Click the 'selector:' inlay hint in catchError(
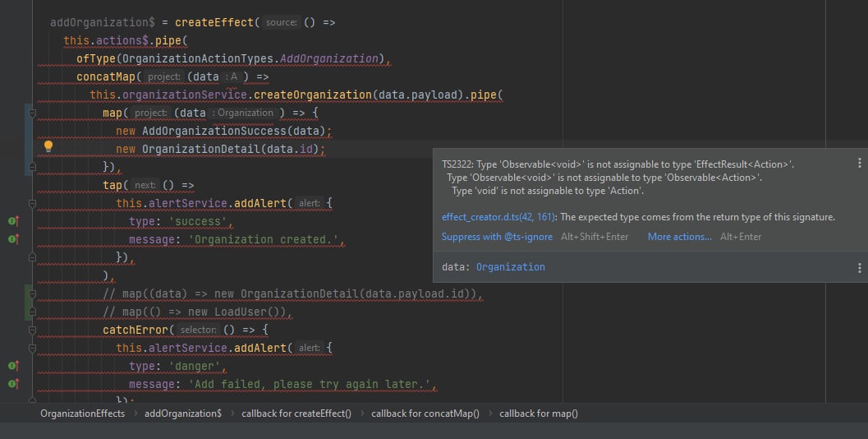This screenshot has width=868, height=439. click(198, 330)
